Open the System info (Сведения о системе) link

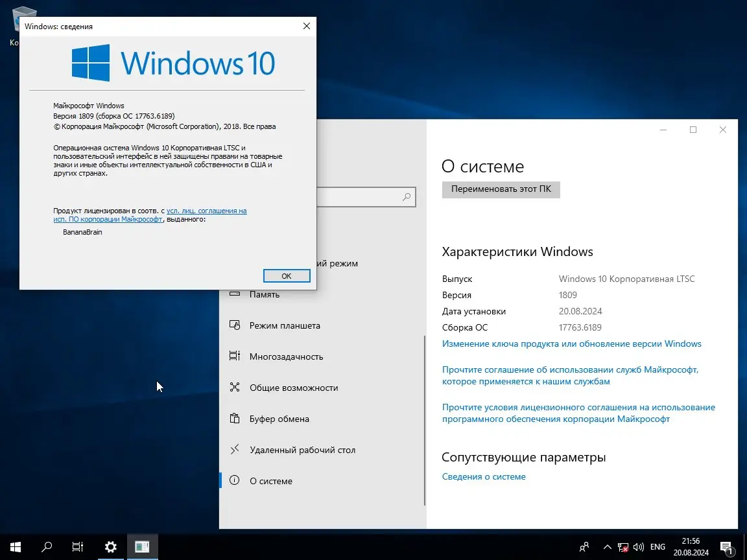pyautogui.click(x=484, y=476)
